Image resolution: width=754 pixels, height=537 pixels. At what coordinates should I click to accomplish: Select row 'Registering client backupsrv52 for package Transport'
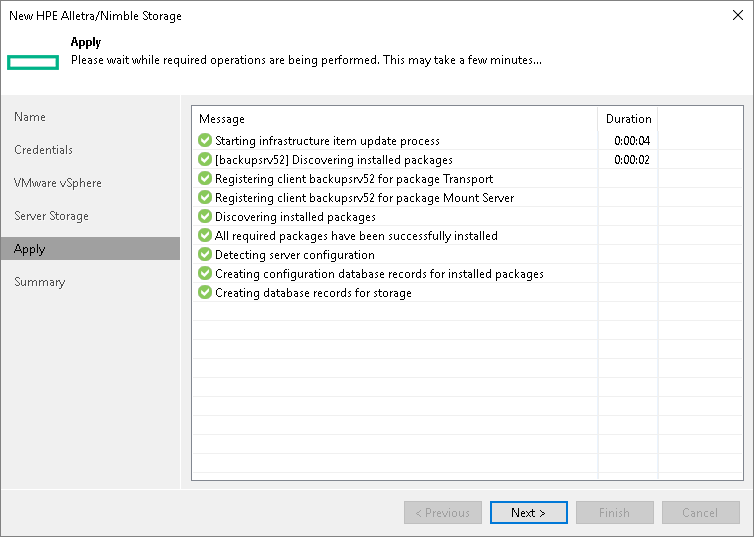(x=467, y=178)
